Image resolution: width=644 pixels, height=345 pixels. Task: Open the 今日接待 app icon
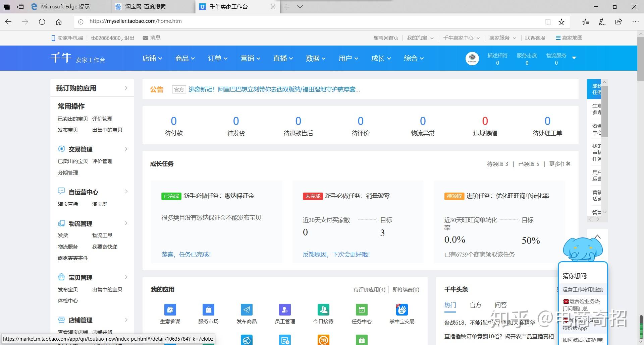click(323, 310)
